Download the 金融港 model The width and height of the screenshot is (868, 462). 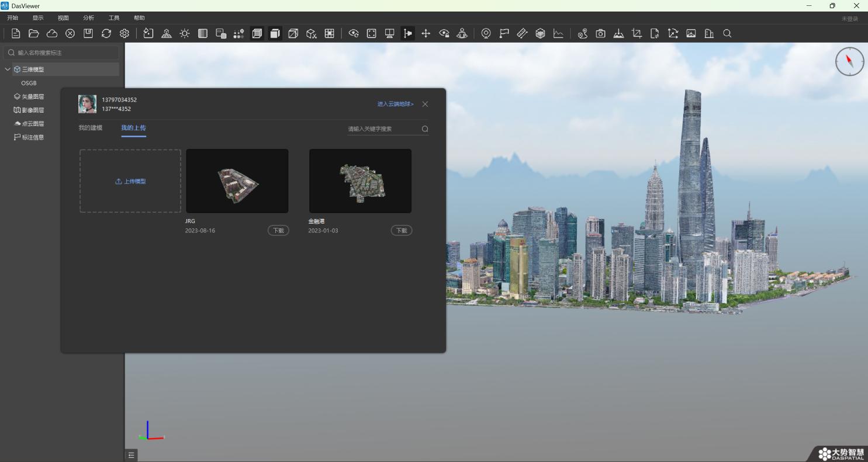[x=401, y=231]
